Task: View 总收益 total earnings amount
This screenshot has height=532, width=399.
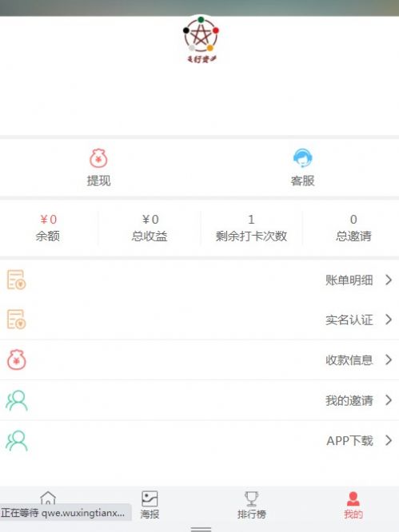Action: point(150,220)
